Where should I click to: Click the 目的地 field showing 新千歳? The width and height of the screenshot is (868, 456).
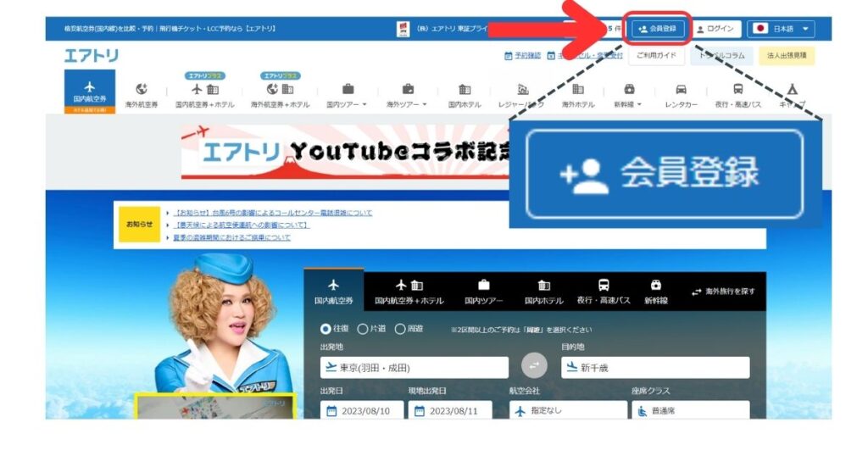coord(655,368)
